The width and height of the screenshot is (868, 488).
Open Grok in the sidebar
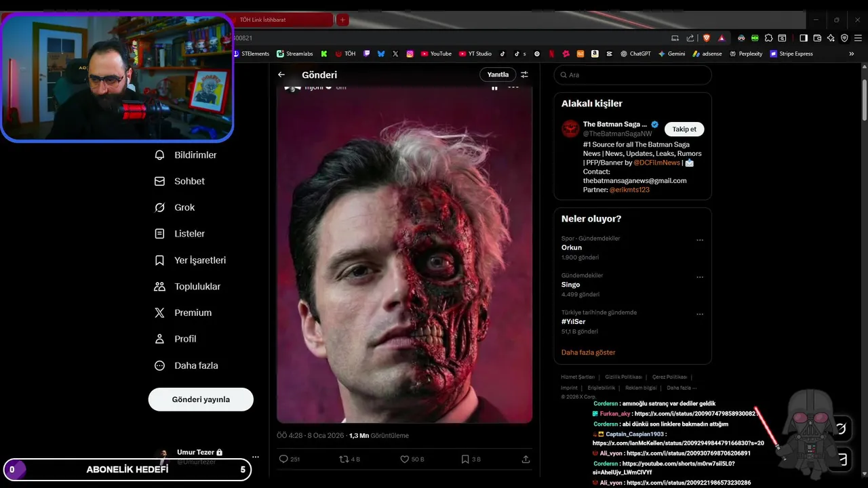[x=175, y=207]
